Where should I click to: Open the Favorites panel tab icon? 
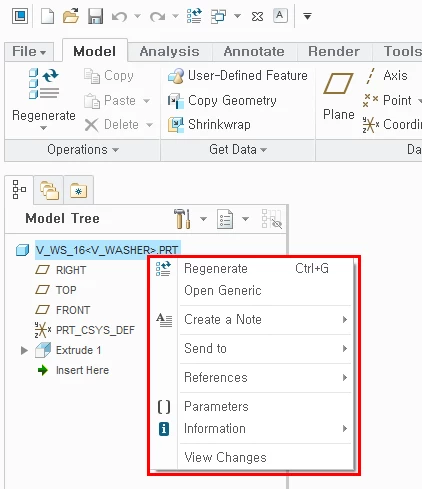point(78,190)
